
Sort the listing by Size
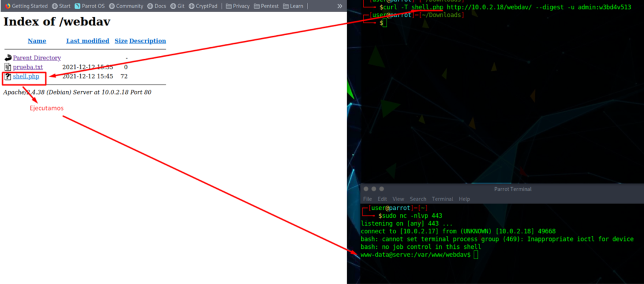tap(121, 41)
